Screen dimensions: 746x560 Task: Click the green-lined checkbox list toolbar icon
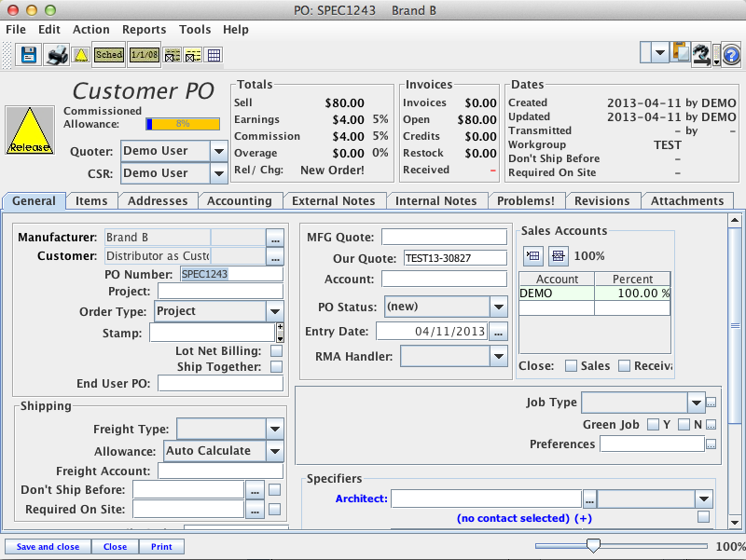pyautogui.click(x=173, y=55)
